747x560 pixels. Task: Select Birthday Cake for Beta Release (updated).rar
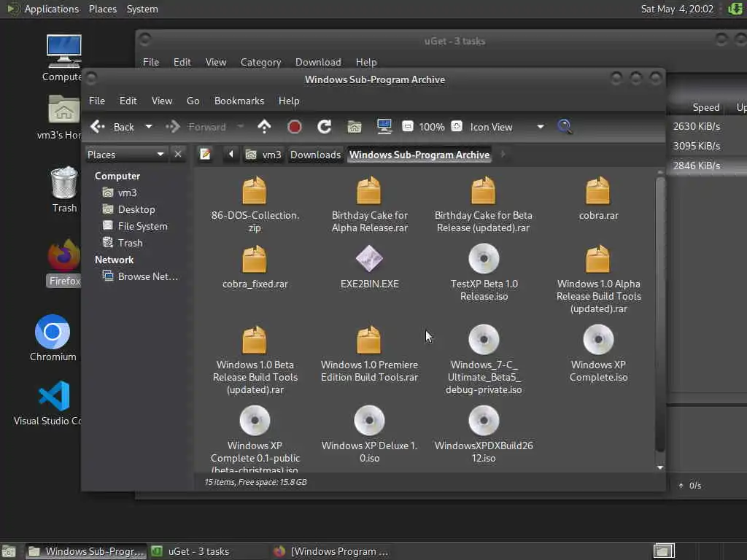pos(484,204)
